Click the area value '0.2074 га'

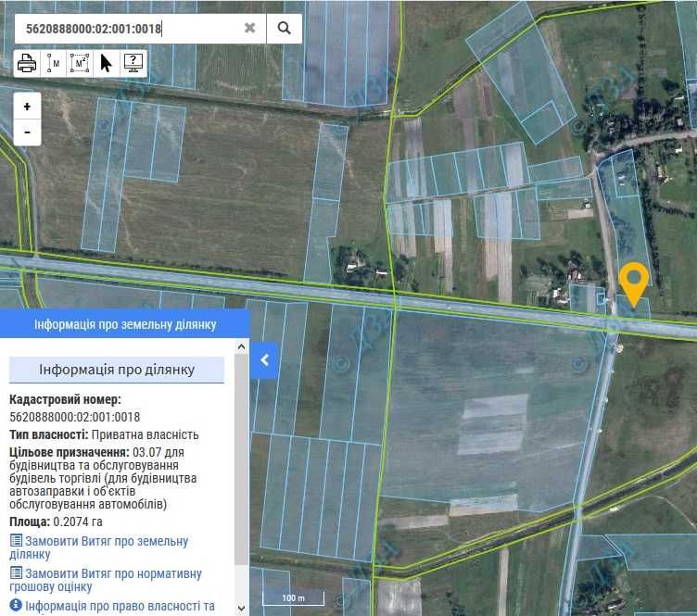tap(78, 522)
